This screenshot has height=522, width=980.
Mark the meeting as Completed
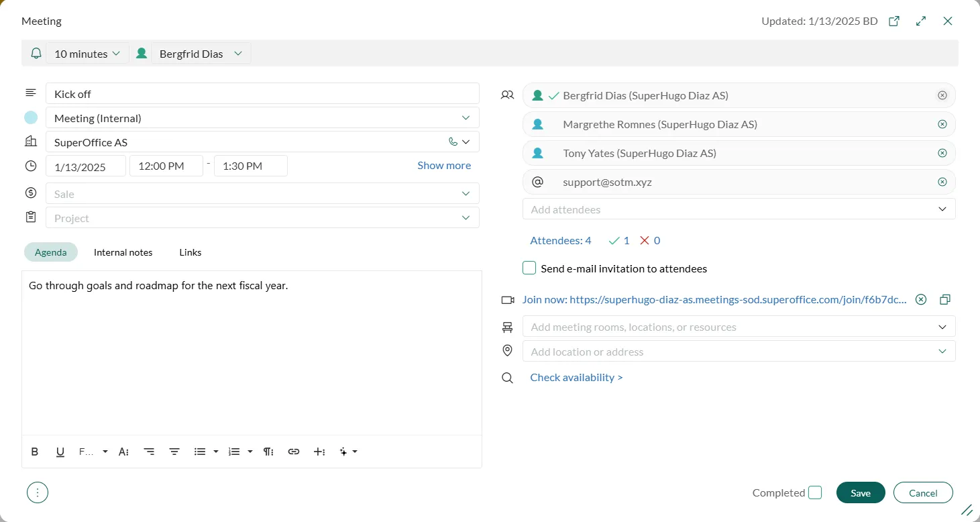(814, 492)
